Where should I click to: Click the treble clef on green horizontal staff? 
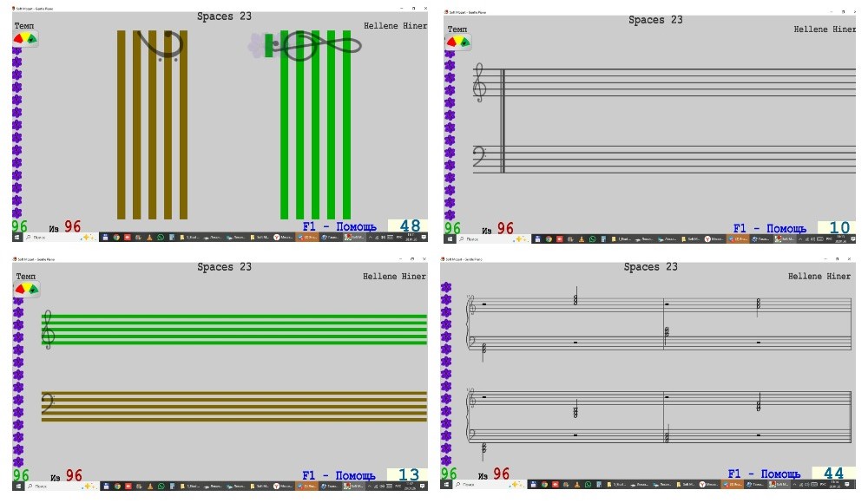click(x=49, y=330)
